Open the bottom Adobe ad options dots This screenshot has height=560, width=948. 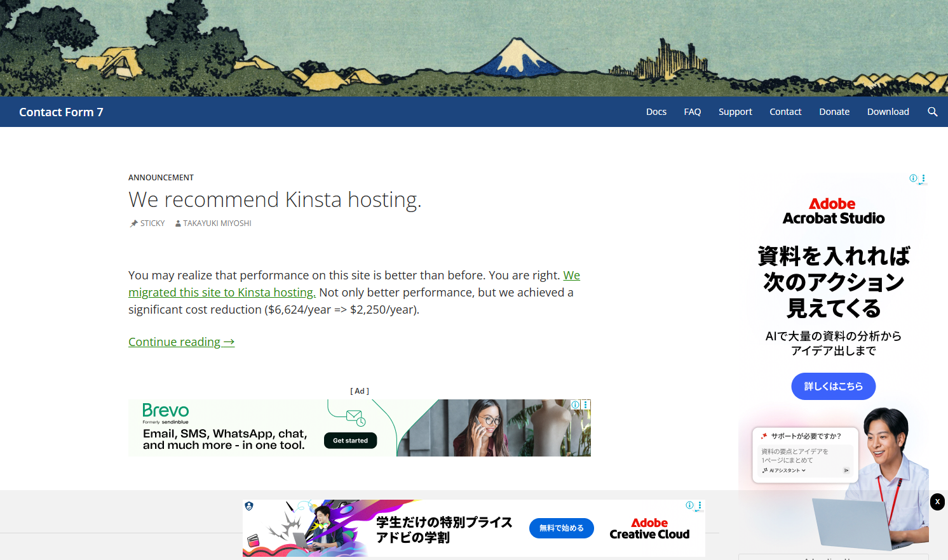click(700, 506)
